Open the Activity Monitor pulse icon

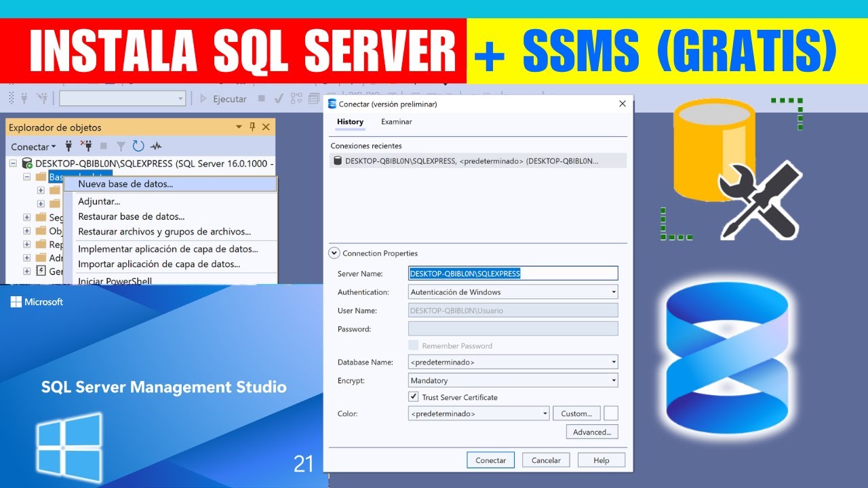[x=156, y=146]
